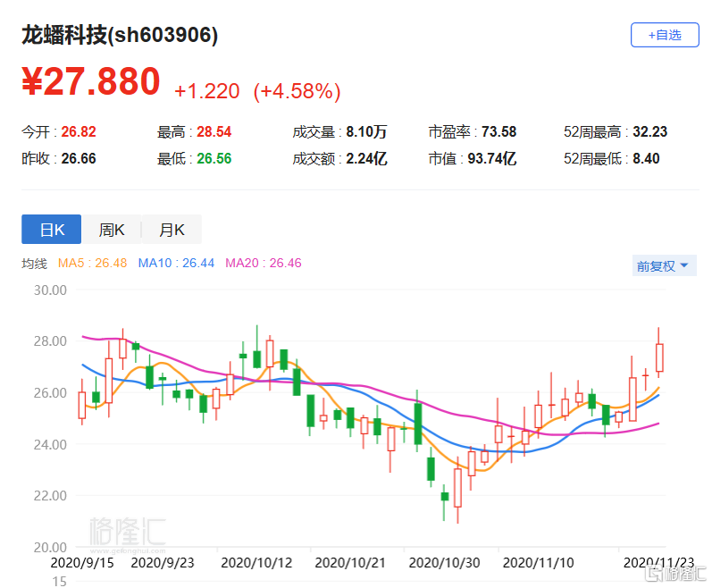Click the 20.00 y-axis label
The height and width of the screenshot is (588, 712).
[x=50, y=547]
